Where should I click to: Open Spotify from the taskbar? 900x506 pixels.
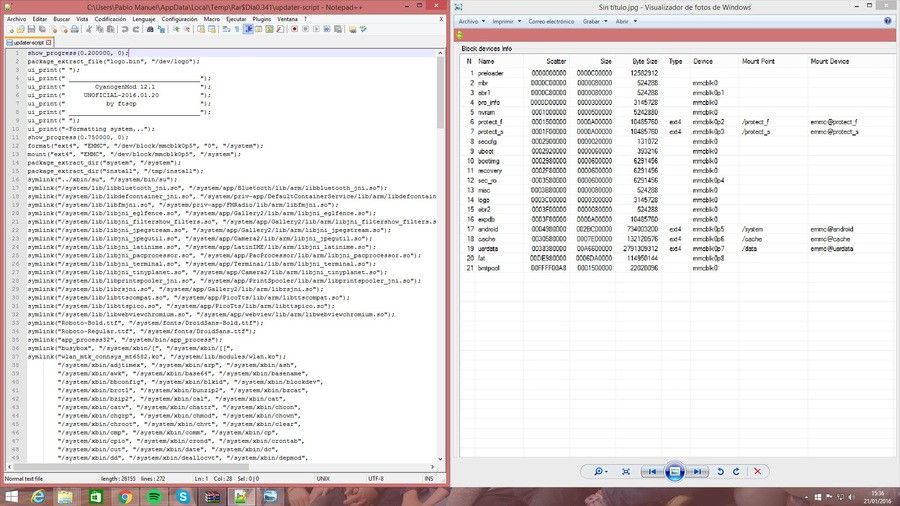click(x=154, y=497)
